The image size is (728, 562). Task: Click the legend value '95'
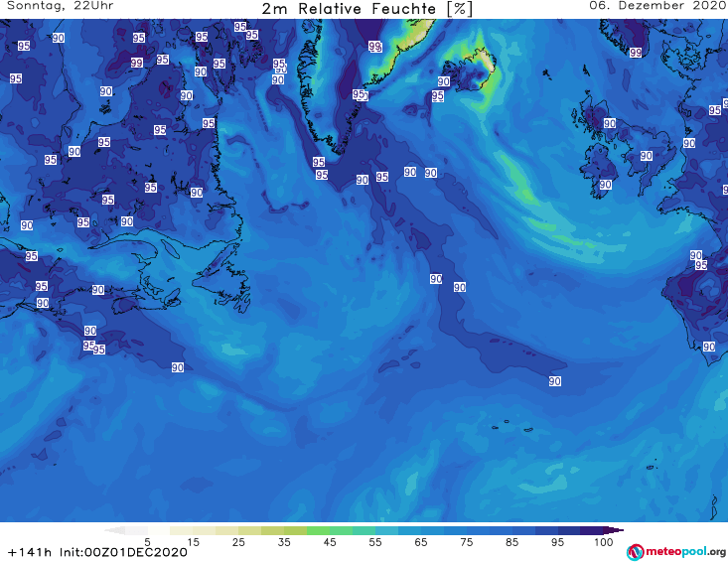[557, 542]
